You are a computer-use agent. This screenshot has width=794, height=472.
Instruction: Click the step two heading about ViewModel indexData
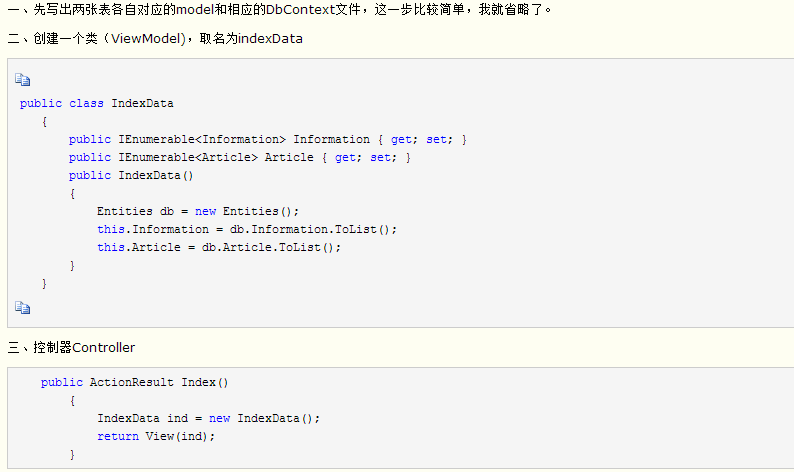click(155, 38)
